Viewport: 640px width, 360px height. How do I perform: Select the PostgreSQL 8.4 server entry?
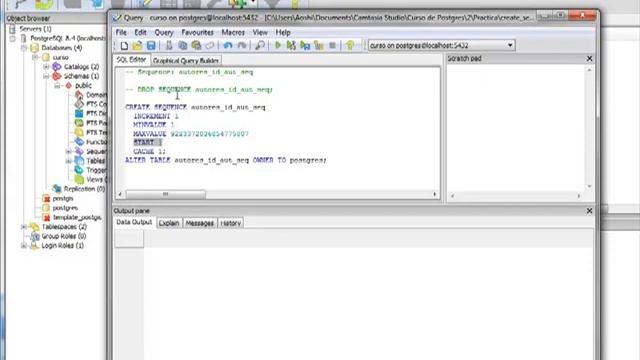point(68,38)
